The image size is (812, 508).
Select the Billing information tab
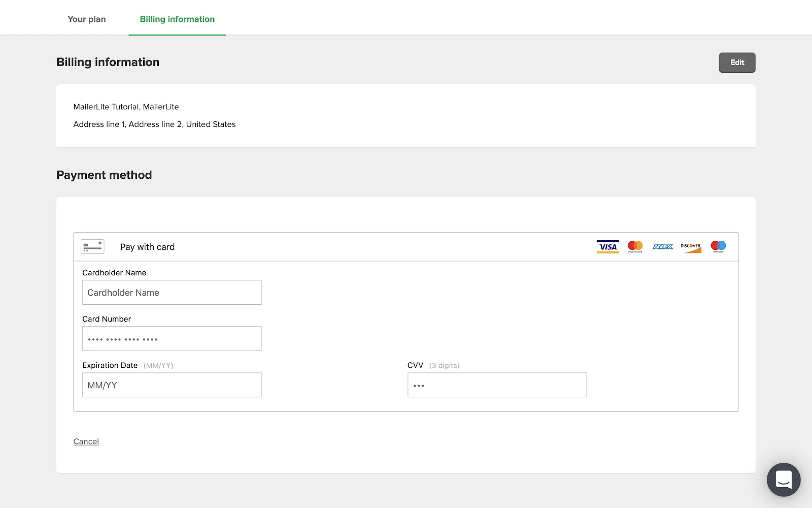177,19
